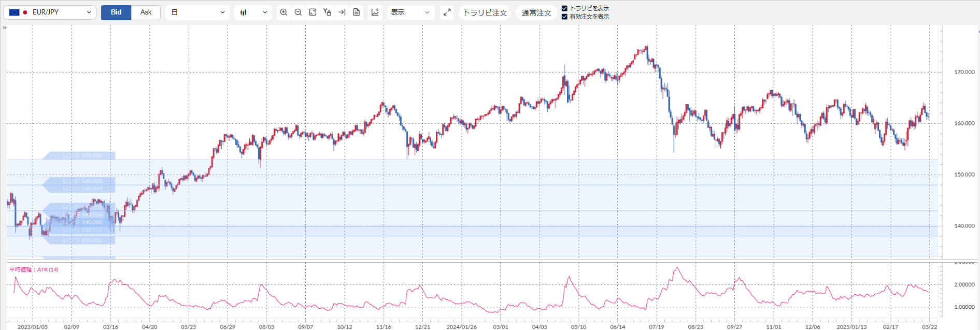Screen dimensions: 980x330
Task: Toggle the Y-axis lock icon
Action: tap(327, 12)
